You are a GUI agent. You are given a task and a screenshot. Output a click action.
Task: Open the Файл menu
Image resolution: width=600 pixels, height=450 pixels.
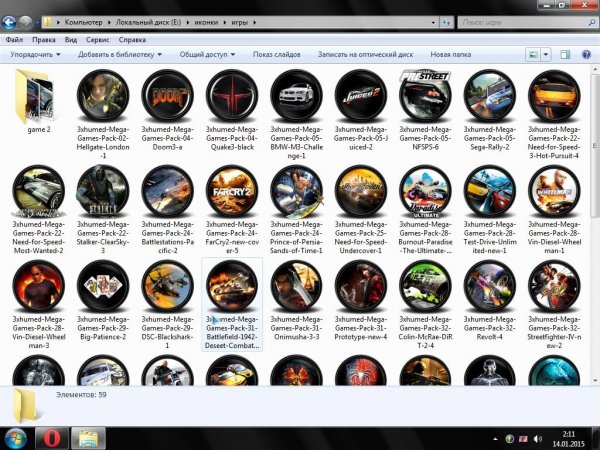[x=14, y=40]
